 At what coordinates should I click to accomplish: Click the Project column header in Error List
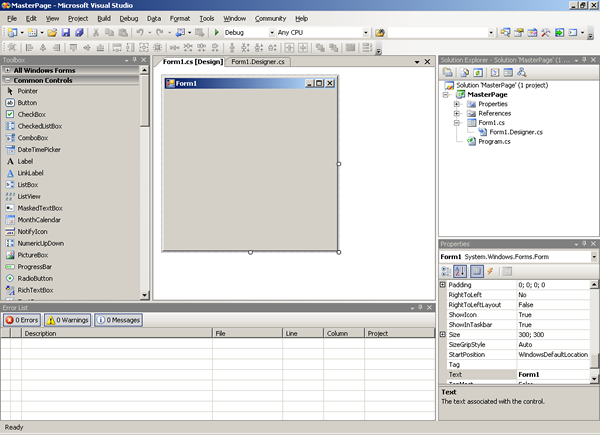[399, 333]
